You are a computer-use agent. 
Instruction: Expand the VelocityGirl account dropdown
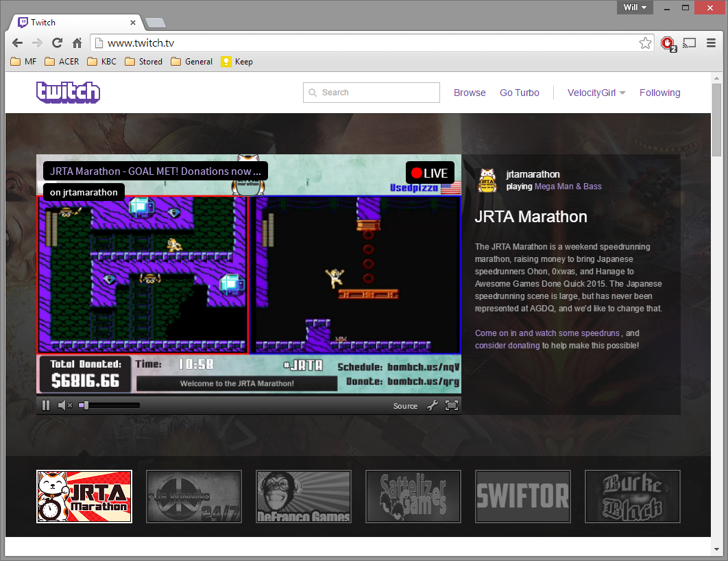point(596,93)
